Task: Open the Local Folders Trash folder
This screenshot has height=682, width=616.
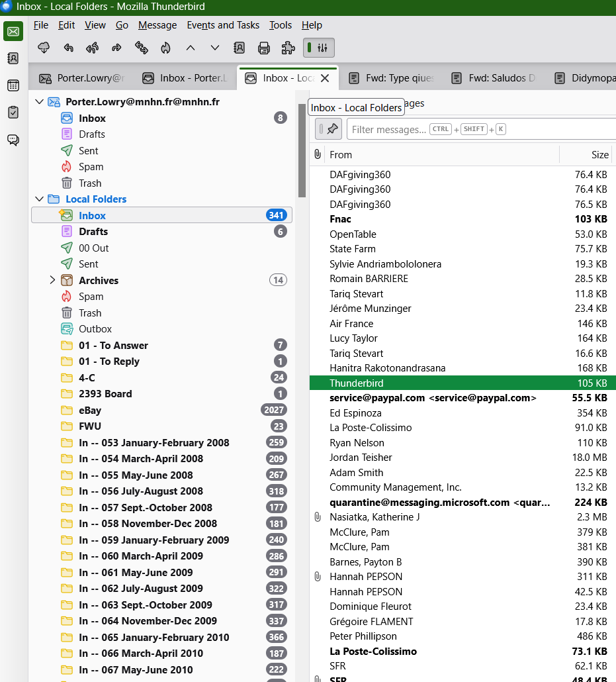Action: (161, 313)
